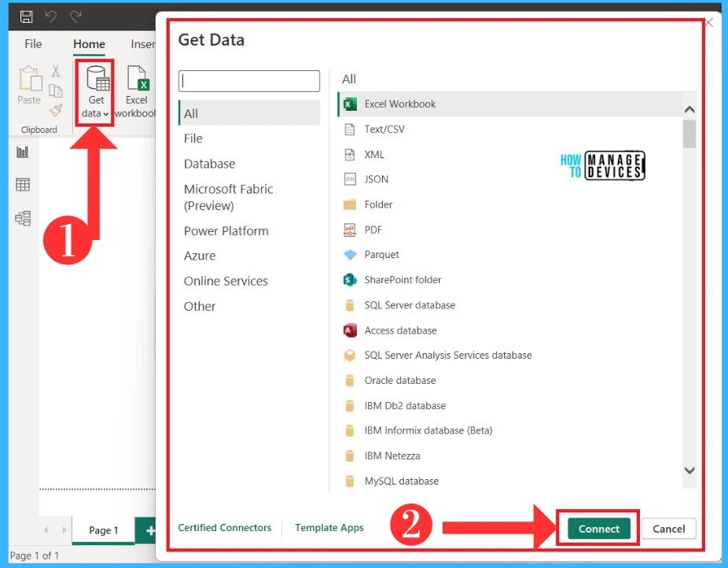
Task: Click the Connect button
Action: [598, 529]
